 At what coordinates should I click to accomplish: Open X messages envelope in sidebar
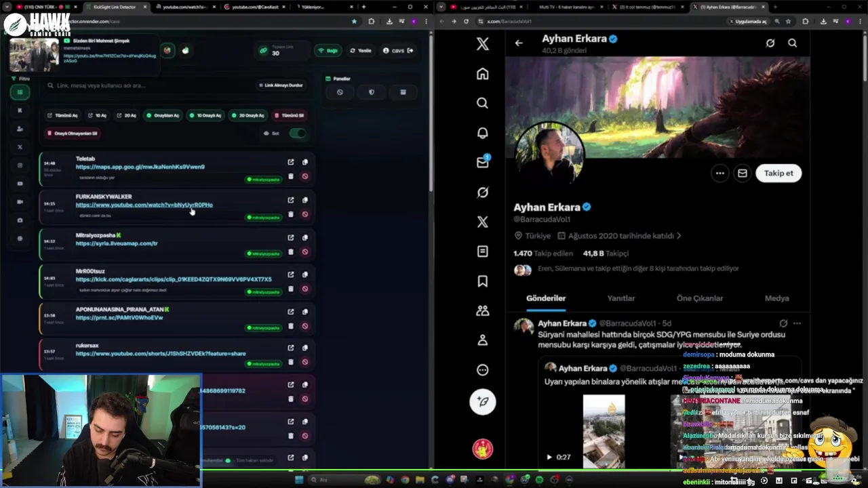[482, 163]
